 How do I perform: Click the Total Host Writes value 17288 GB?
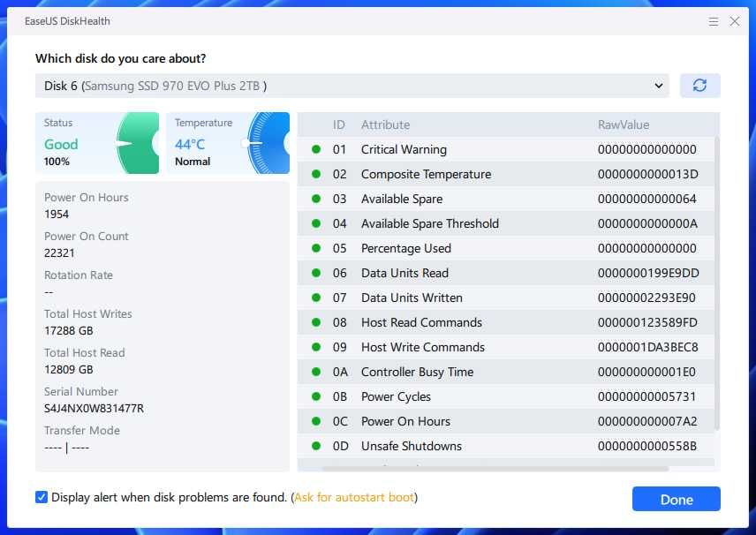point(69,331)
